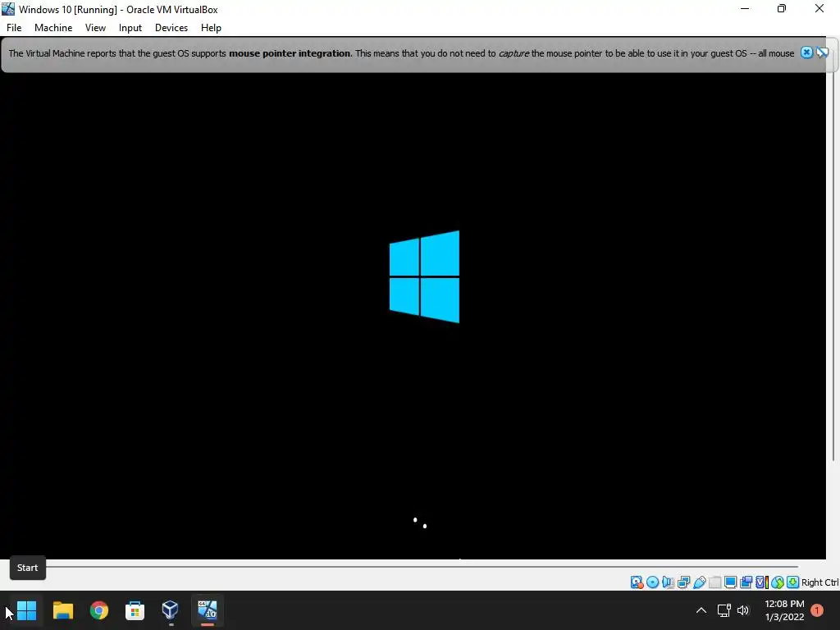Click the mouse integration status icon
Image resolution: width=840 pixels, height=630 pixels.
(778, 582)
